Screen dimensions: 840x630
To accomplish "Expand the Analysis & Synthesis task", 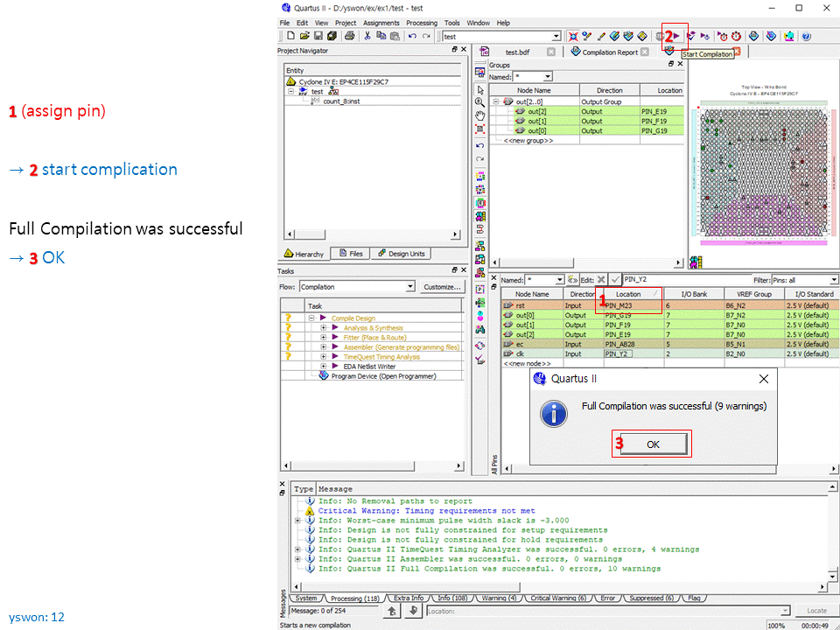I will pyautogui.click(x=324, y=328).
